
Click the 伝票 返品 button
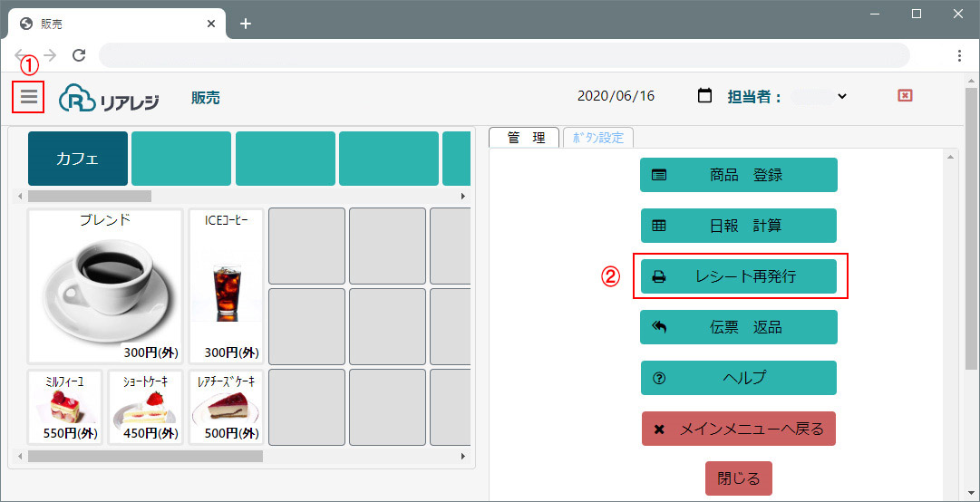click(x=739, y=327)
